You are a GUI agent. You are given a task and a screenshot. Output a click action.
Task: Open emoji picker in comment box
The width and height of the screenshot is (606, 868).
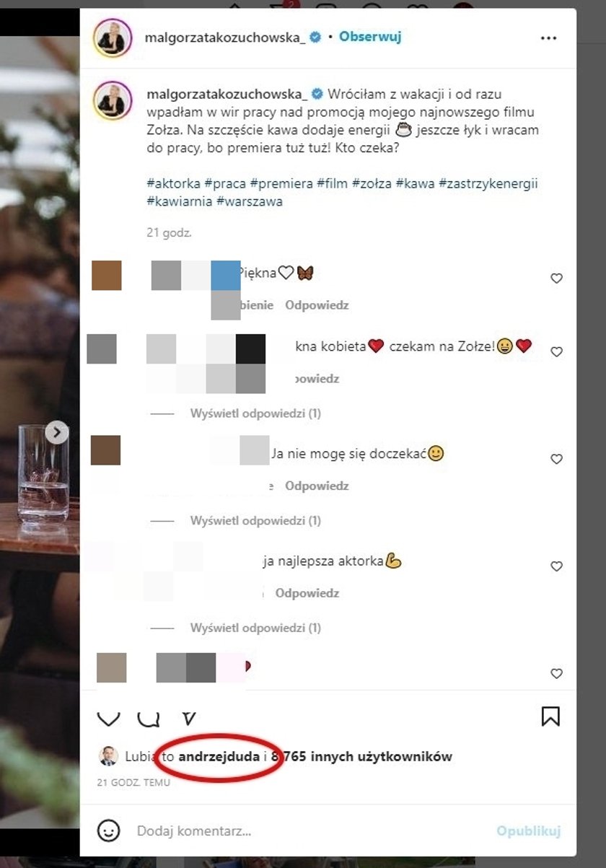point(108,831)
